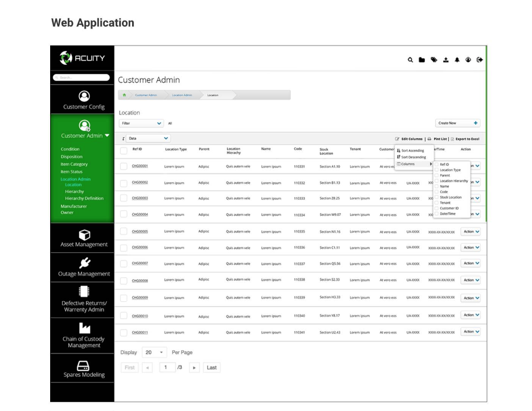Click the tags icon in the header
The height and width of the screenshot is (411, 532).
[434, 60]
